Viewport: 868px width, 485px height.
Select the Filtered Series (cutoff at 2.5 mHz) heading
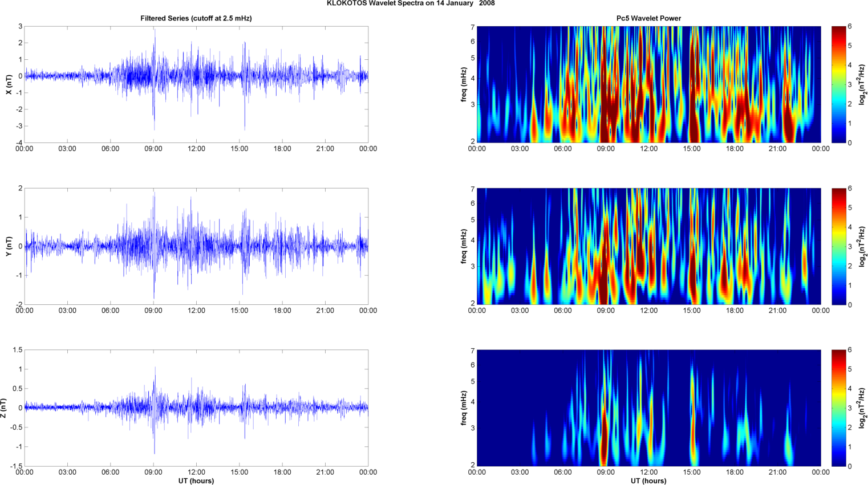(196, 18)
